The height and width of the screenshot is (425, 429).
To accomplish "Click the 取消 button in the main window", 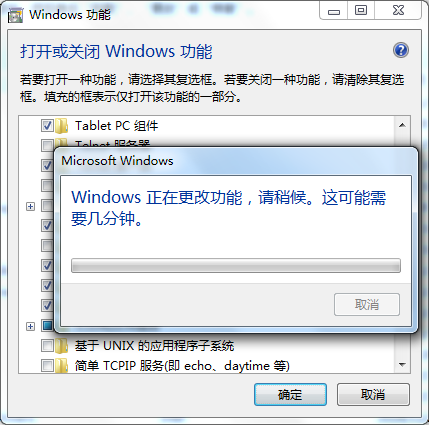I will click(x=373, y=395).
